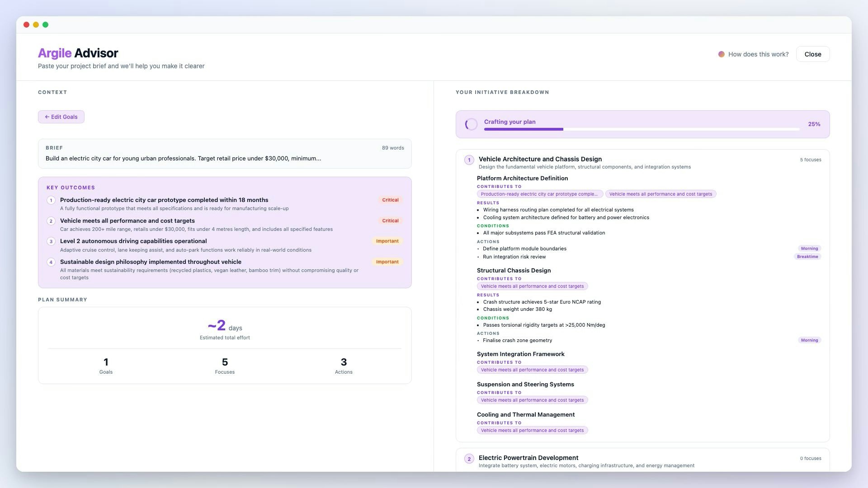Click the Focuses count in plan summary
This screenshot has width=868, height=488.
click(x=225, y=366)
